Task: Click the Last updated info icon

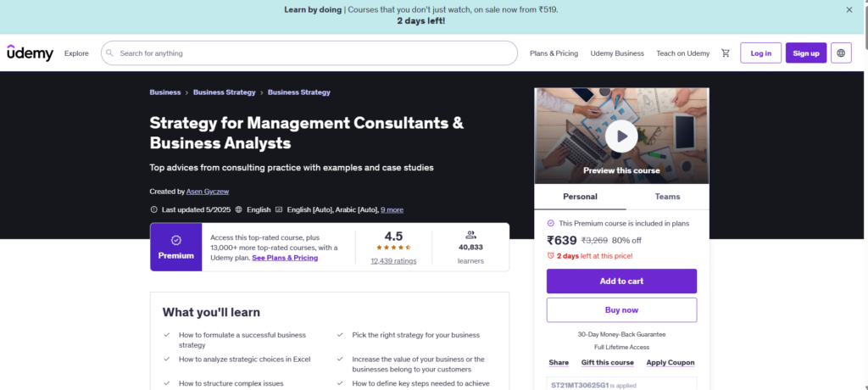Action: click(x=154, y=210)
